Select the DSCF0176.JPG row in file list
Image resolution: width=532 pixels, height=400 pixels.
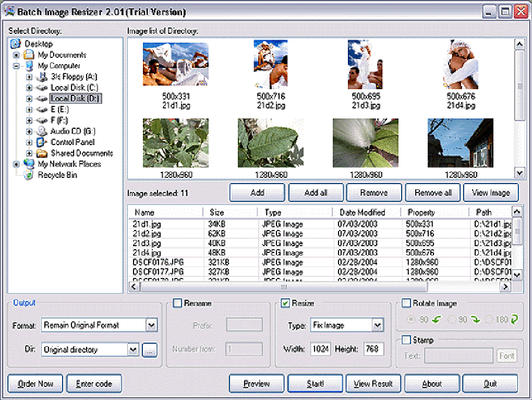pyautogui.click(x=320, y=262)
